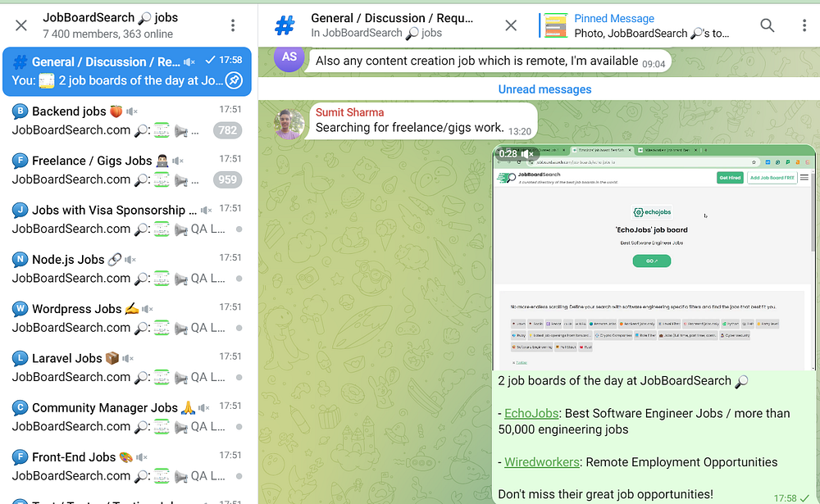Open Sumit Sharma's profile photo
This screenshot has height=504, width=820.
click(x=289, y=125)
